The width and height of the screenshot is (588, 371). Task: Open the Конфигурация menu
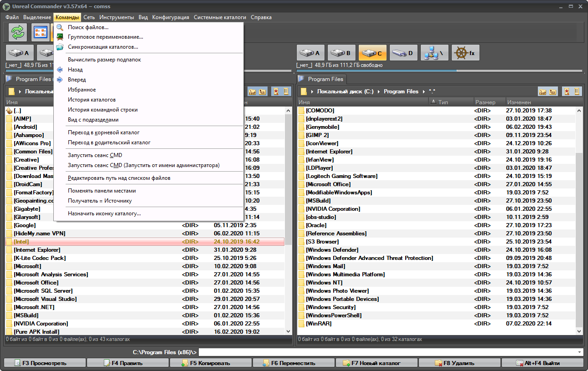[170, 17]
